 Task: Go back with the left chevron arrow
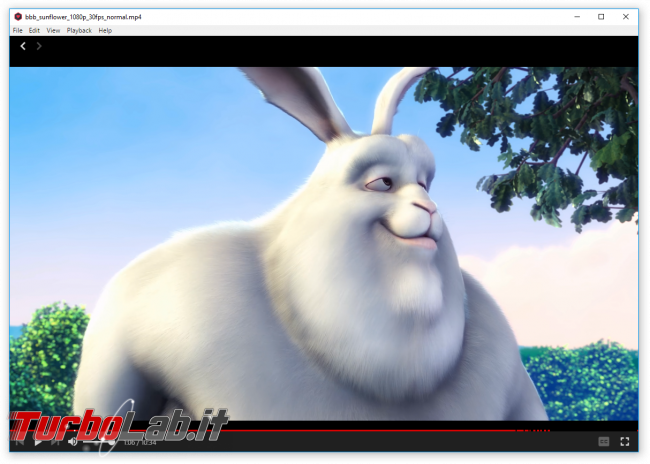(23, 46)
